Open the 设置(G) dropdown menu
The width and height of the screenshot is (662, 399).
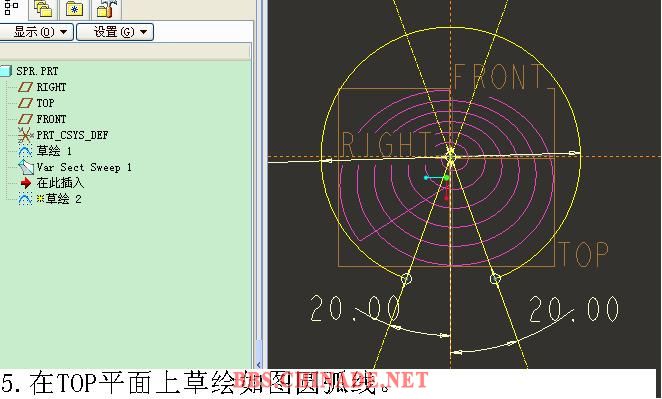(115, 32)
